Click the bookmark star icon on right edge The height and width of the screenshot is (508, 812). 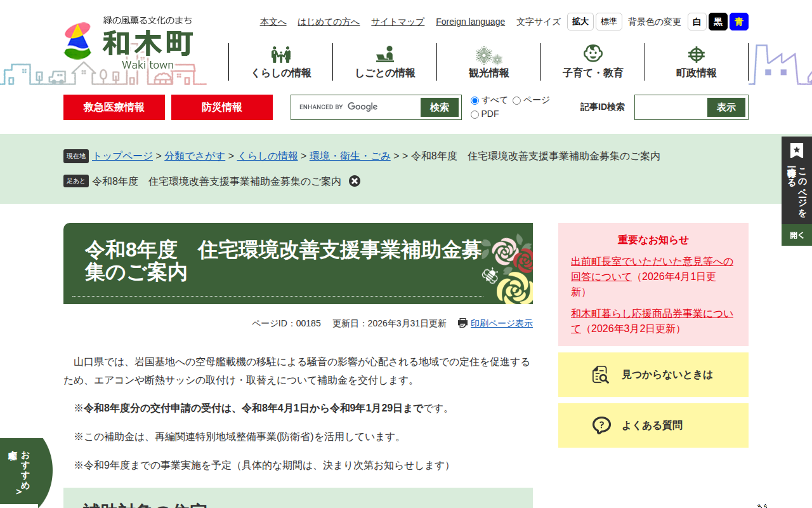(x=796, y=150)
